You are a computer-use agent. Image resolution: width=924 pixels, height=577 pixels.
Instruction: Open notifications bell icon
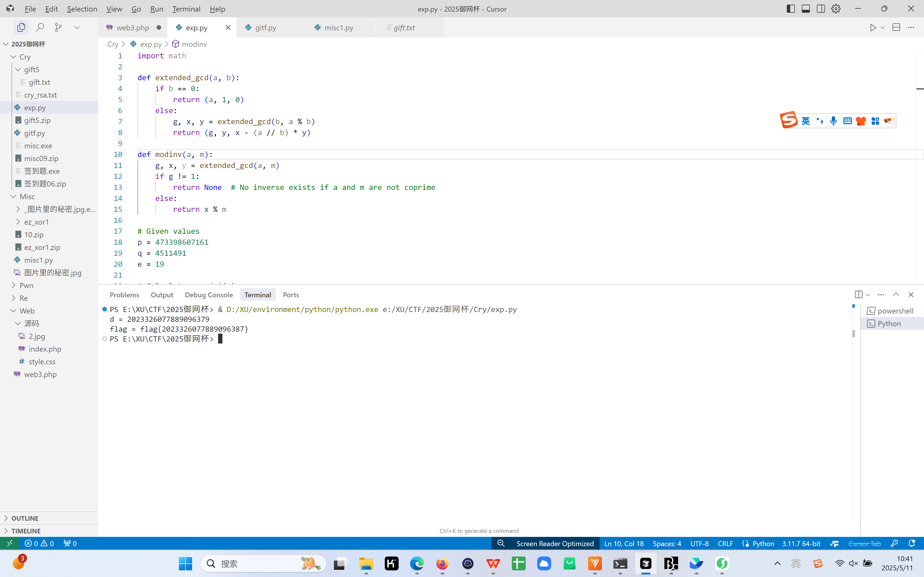click(x=912, y=543)
